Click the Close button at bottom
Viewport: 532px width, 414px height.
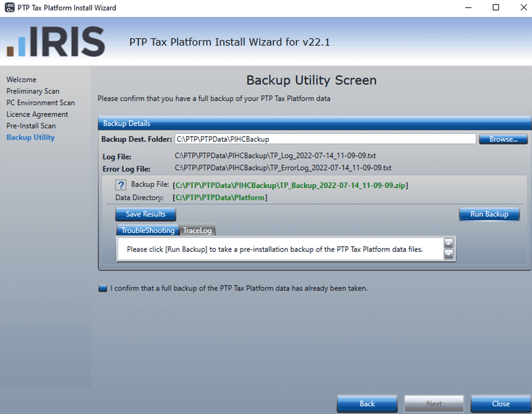point(501,403)
